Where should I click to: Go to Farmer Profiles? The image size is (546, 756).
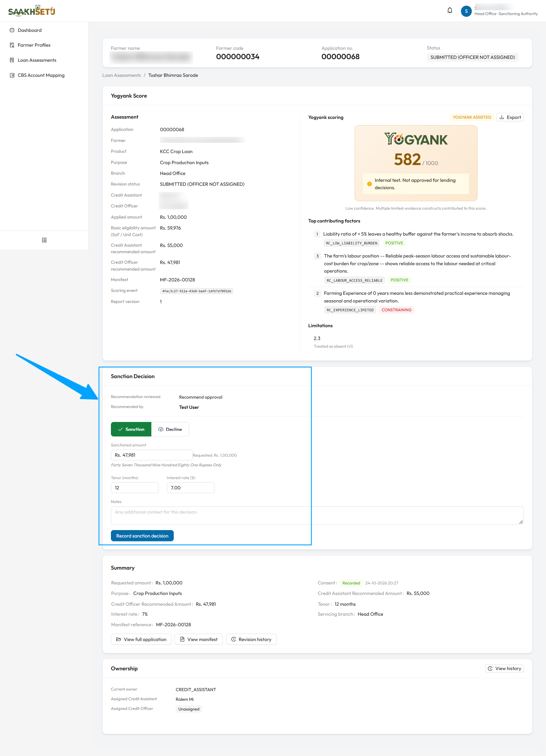tap(34, 45)
